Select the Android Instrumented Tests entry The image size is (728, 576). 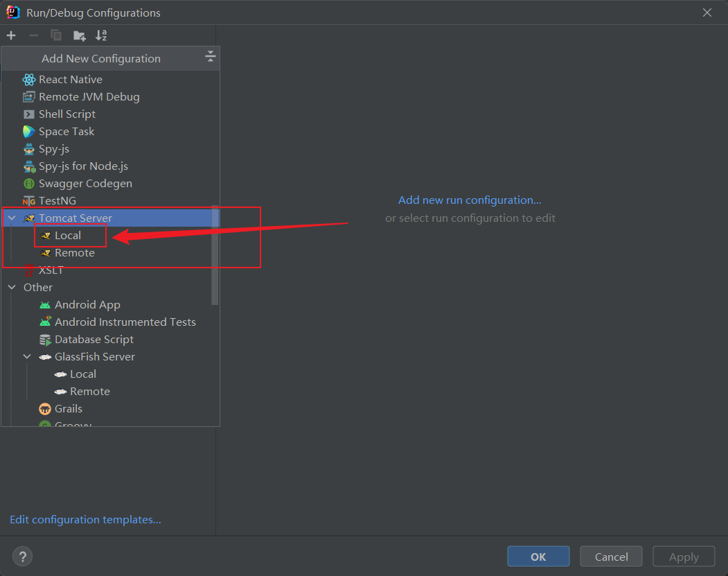[125, 322]
